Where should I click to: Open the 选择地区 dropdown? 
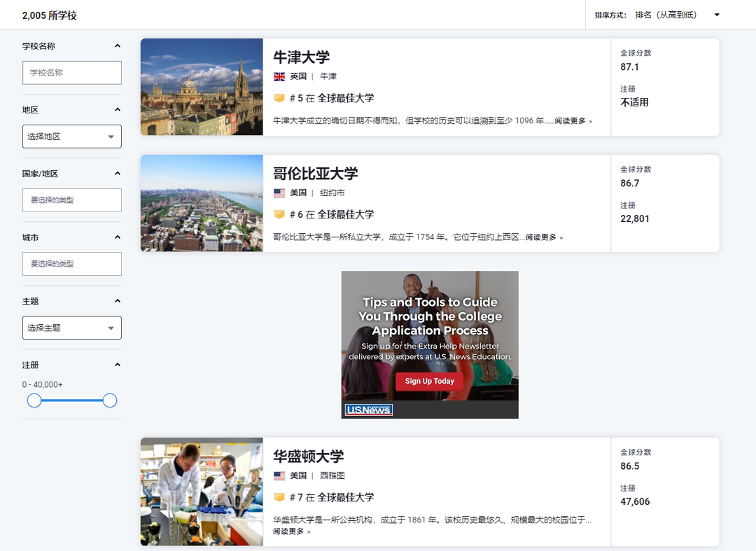72,137
